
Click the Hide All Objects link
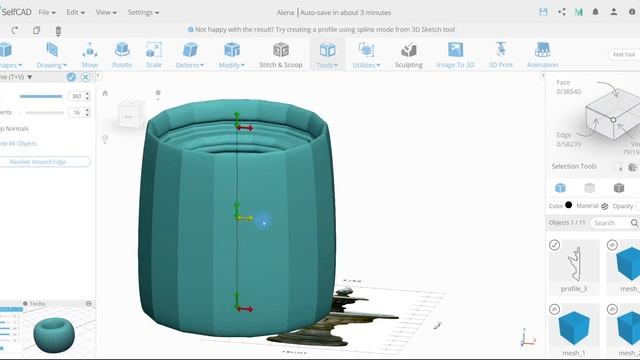coord(18,144)
